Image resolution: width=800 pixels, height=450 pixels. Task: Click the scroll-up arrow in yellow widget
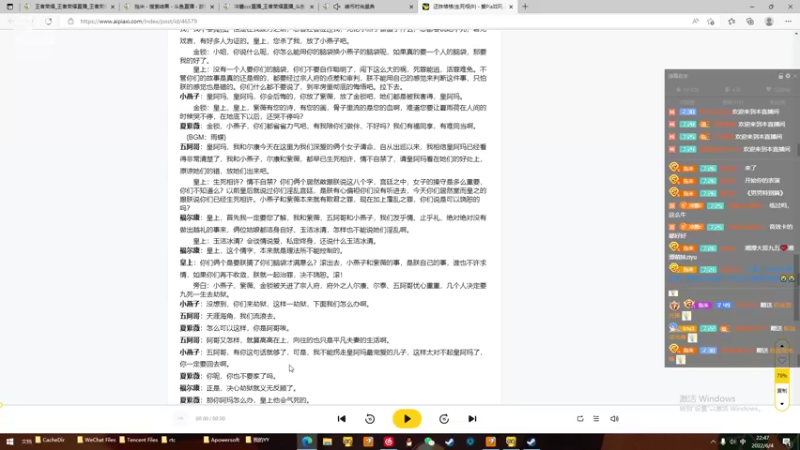click(782, 346)
